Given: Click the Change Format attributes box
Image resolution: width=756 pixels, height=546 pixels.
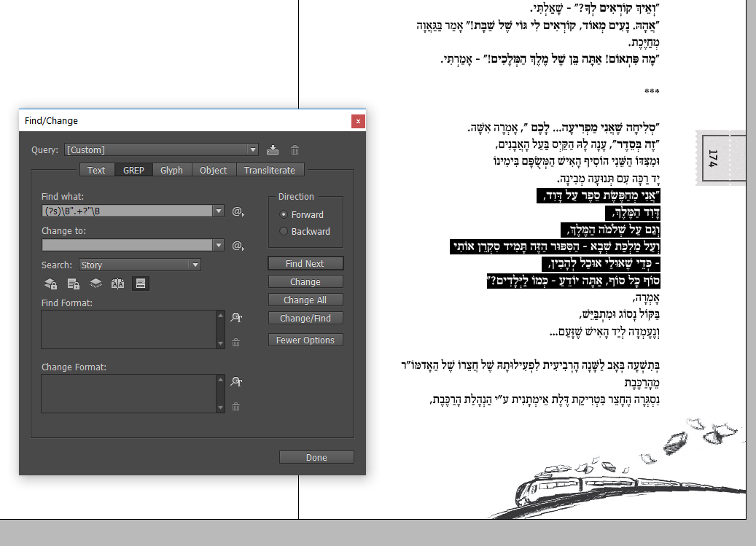Looking at the screenshot, I should coord(129,394).
